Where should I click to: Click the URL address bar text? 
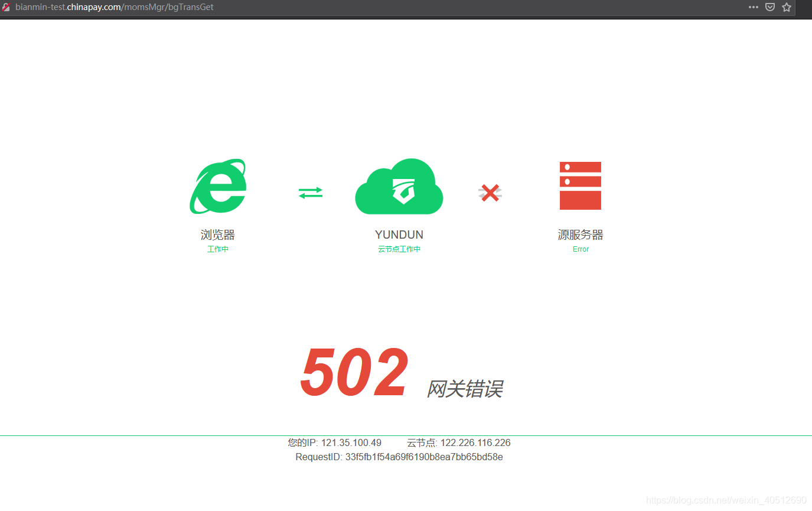[115, 7]
